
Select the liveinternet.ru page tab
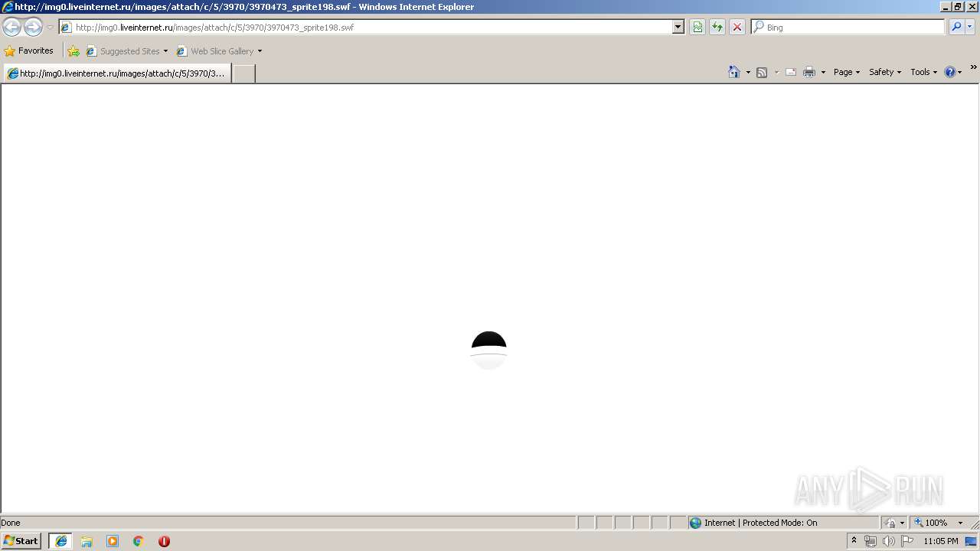coord(117,73)
